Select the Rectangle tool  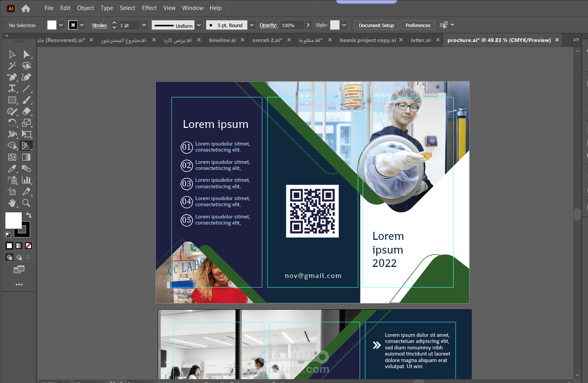point(12,100)
